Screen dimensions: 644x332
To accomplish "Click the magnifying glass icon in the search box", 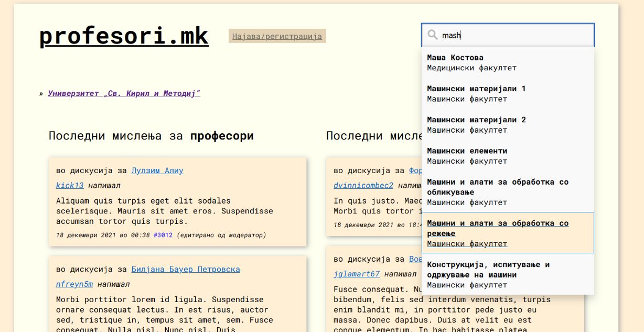I will click(x=432, y=35).
